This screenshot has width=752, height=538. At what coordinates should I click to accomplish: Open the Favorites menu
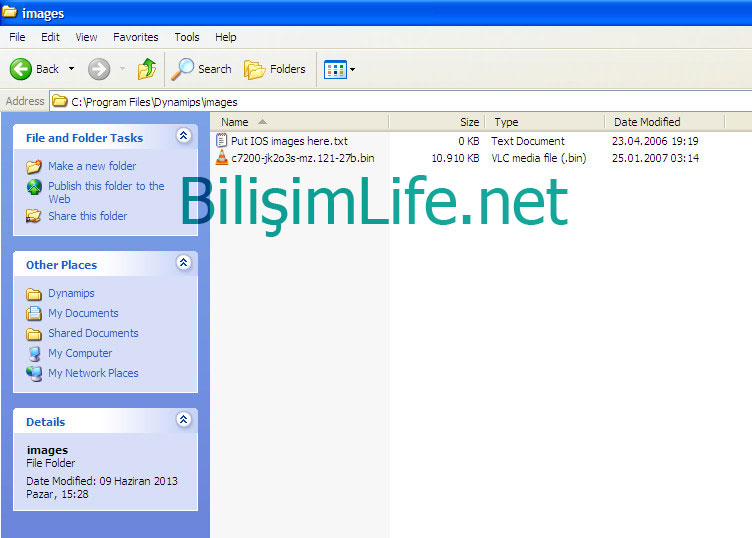(136, 37)
